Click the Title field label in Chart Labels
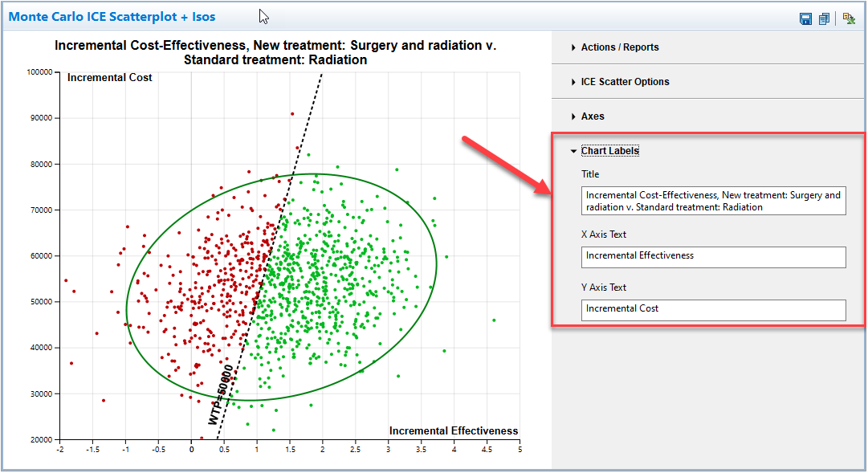Image resolution: width=868 pixels, height=473 pixels. (590, 174)
